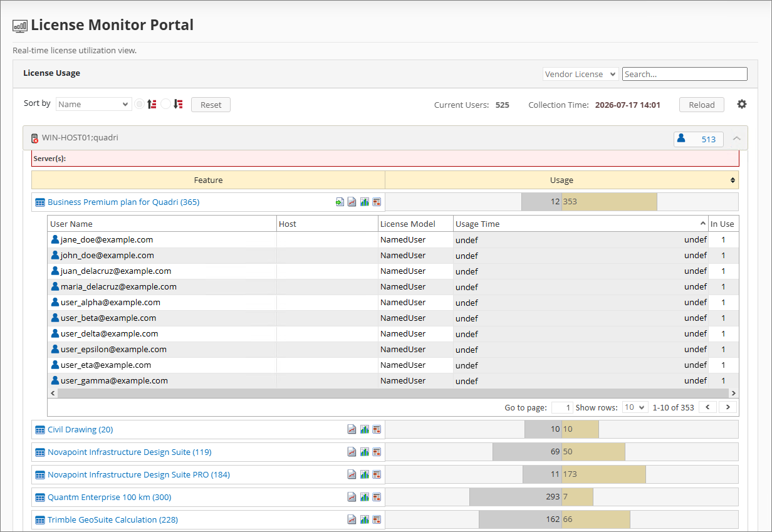Open report icon for Trimble GeoSuite Calculation
The height and width of the screenshot is (532, 772).
(x=377, y=519)
